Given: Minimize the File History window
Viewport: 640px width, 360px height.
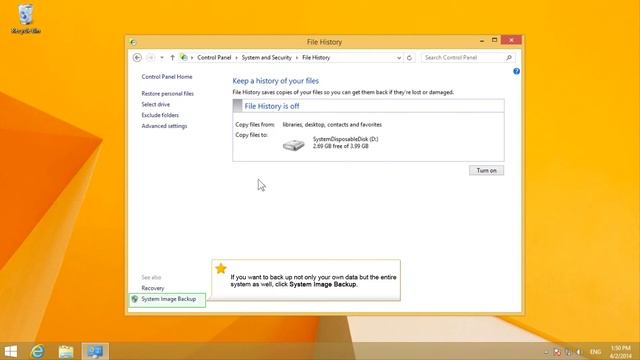Looking at the screenshot, I should point(482,40).
